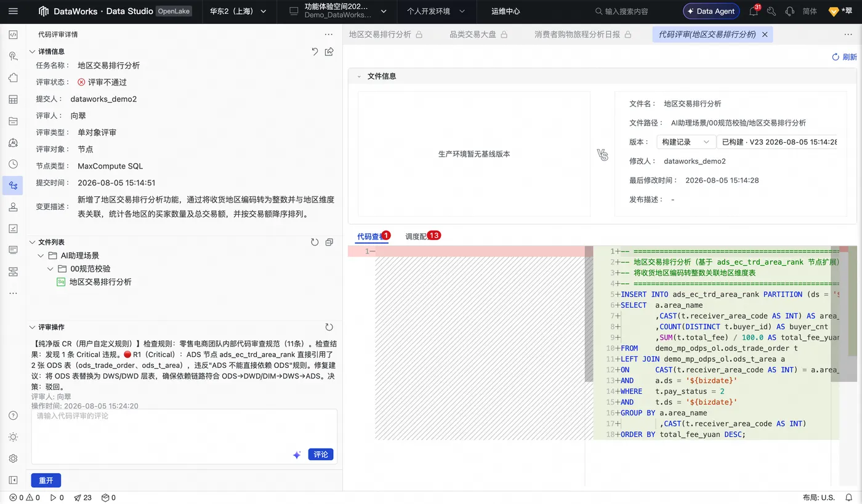
Task: Open the folder resources sidebar icon
Action: (13, 121)
